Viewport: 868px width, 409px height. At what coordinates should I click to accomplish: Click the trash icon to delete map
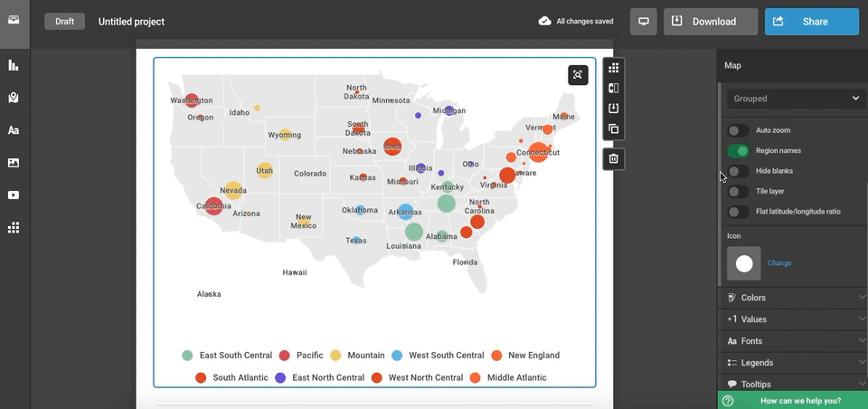[613, 159]
